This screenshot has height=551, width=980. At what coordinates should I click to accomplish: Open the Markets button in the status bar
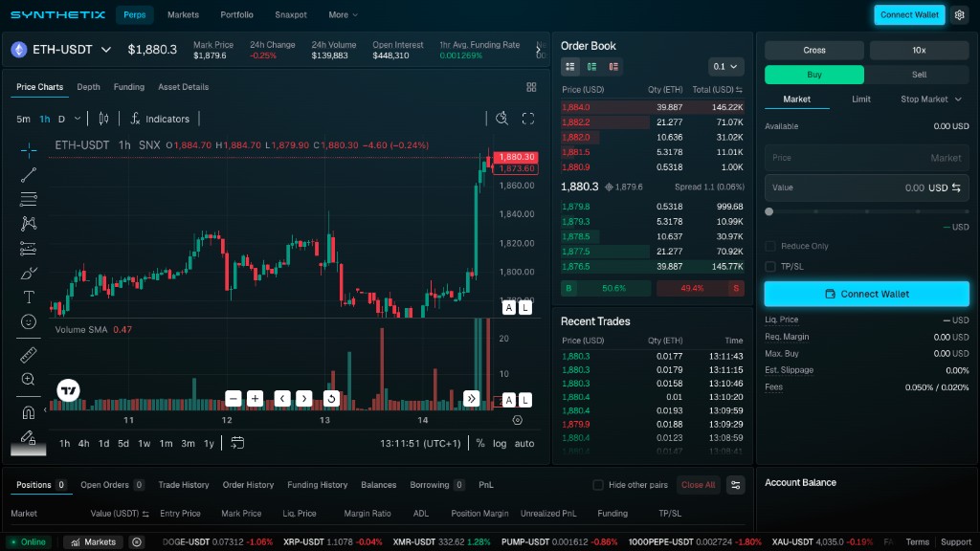click(93, 541)
